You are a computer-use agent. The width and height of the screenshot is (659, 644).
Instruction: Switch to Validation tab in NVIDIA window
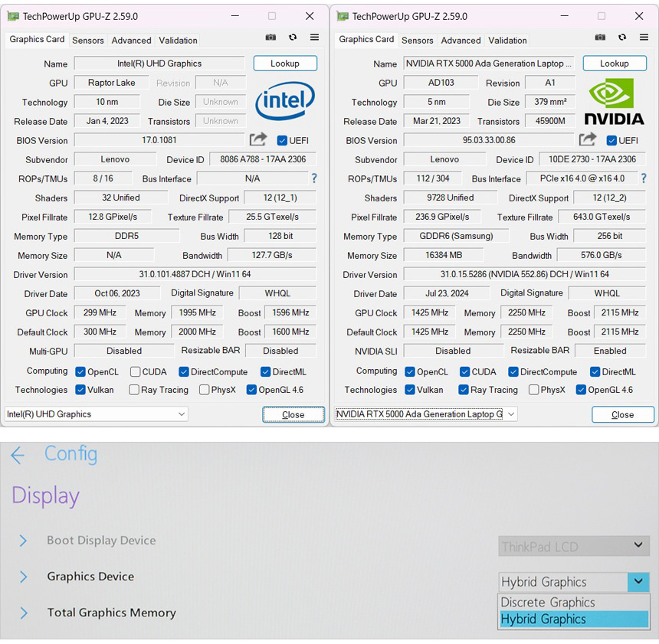point(507,41)
